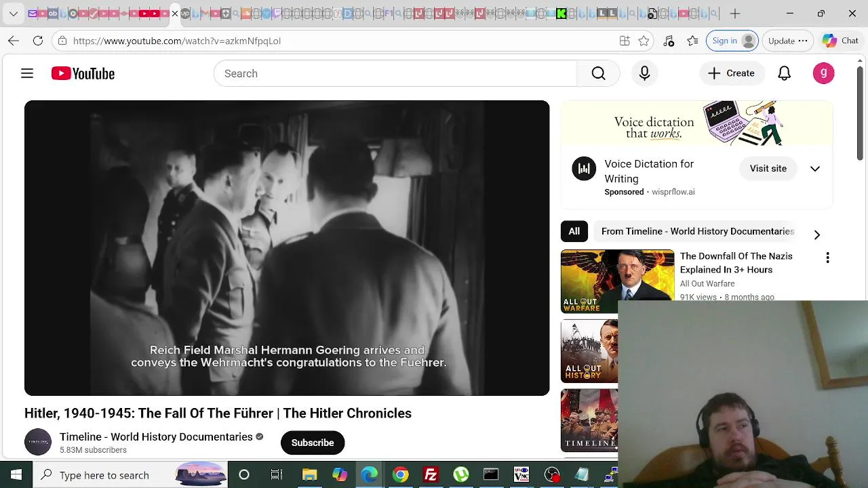Open the All Out History video thumbnail
Screen dimensions: 868x488
pyautogui.click(x=589, y=351)
